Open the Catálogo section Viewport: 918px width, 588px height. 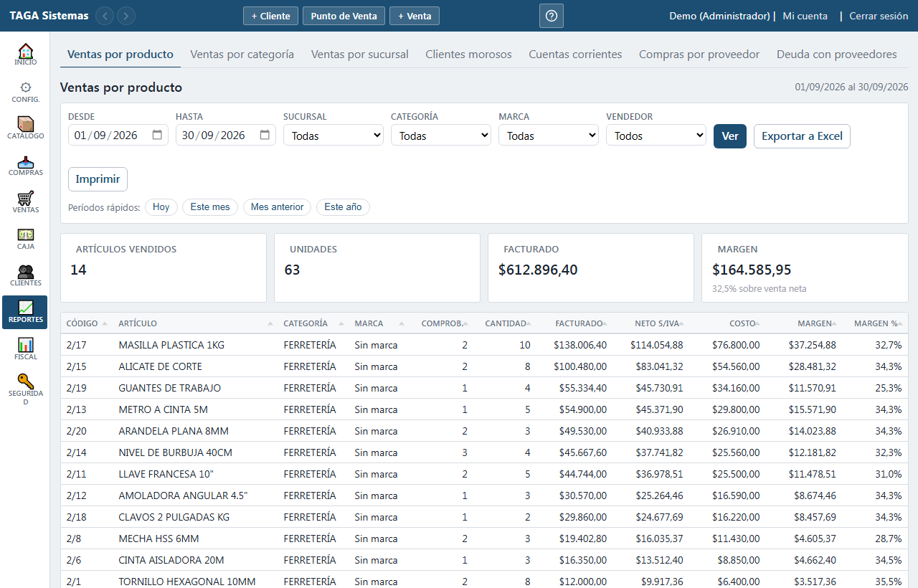click(x=25, y=128)
